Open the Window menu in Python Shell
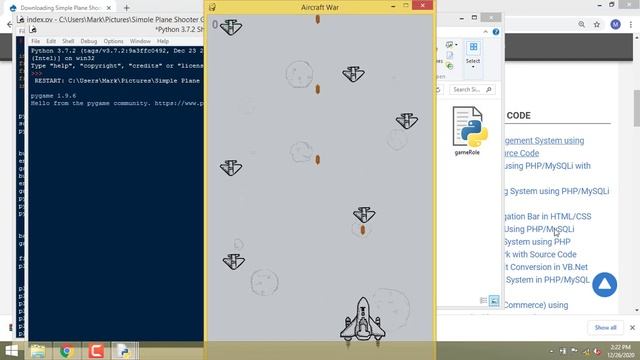This screenshot has width=640, height=360. click(140, 41)
